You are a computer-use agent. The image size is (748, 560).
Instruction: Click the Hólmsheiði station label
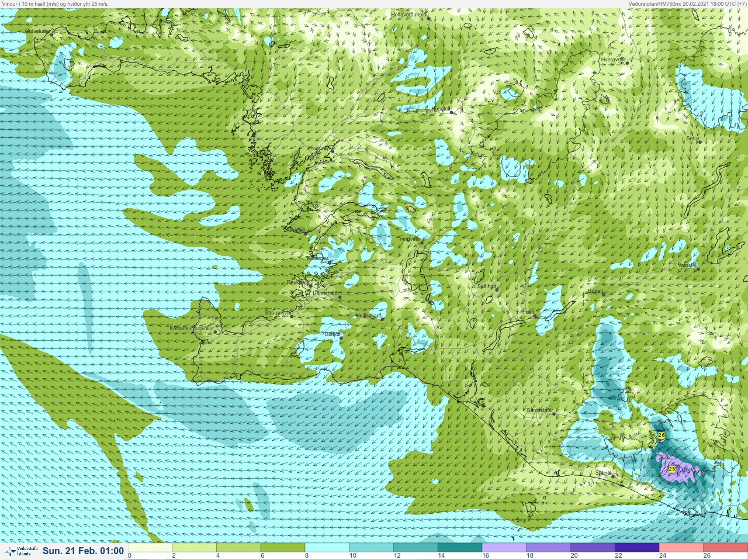(x=326, y=293)
